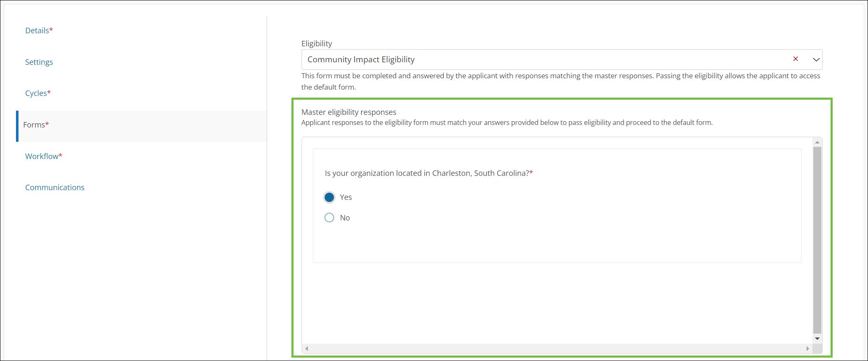This screenshot has height=361, width=868.
Task: Click the 'Eligibility' field label
Action: [x=317, y=43]
